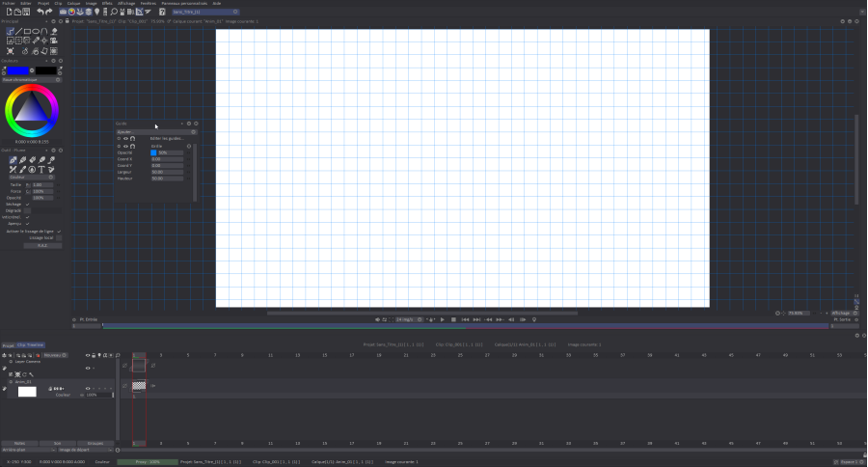Toggle Activer le lissage de ligne checkbox
The image size is (868, 467).
click(59, 231)
